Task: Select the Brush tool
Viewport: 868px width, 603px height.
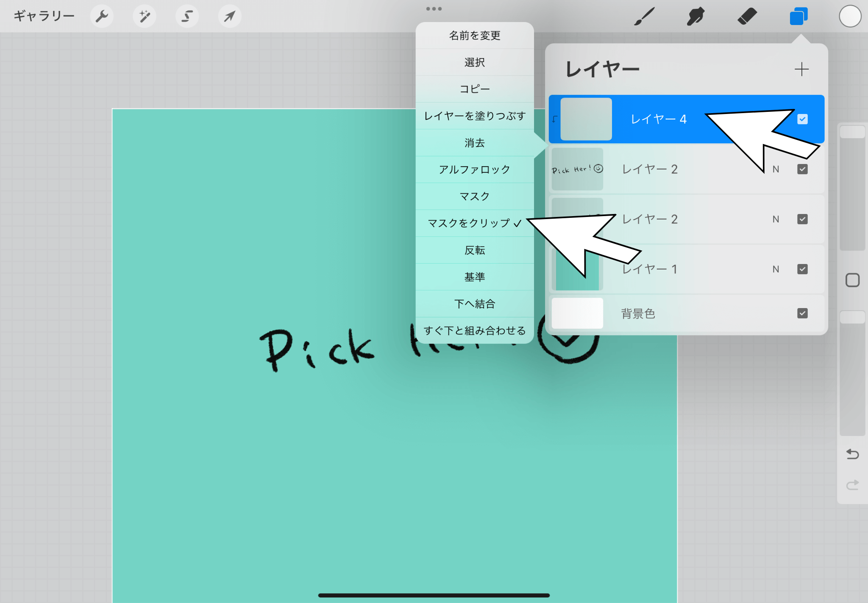Action: (x=644, y=17)
